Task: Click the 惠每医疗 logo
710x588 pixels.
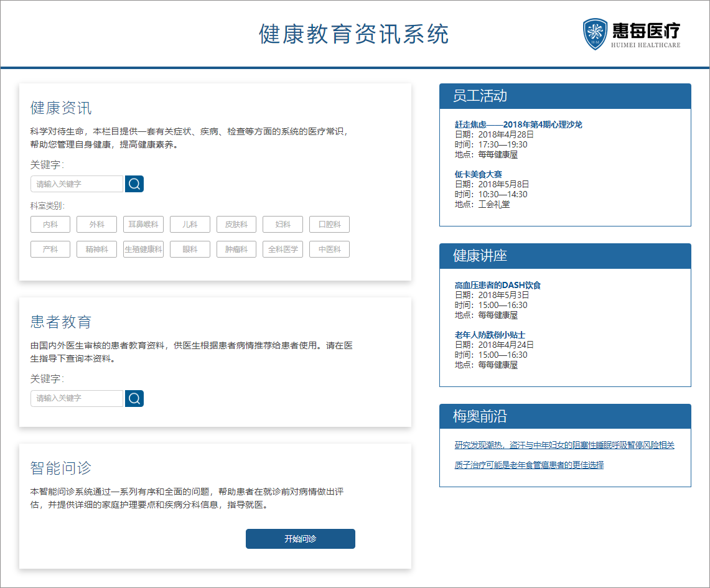Action: 631,34
